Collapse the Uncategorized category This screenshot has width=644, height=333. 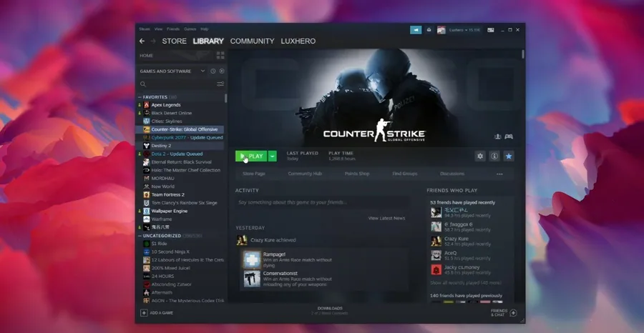tap(140, 236)
